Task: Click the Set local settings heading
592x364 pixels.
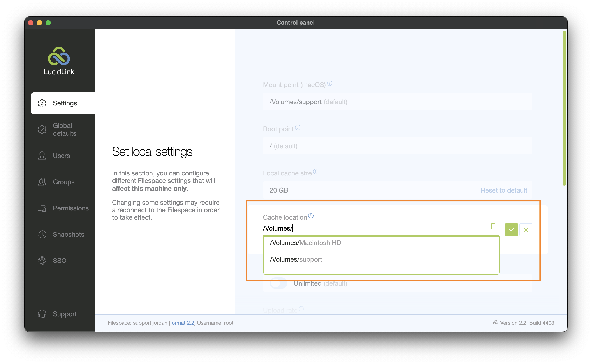Action: (152, 152)
